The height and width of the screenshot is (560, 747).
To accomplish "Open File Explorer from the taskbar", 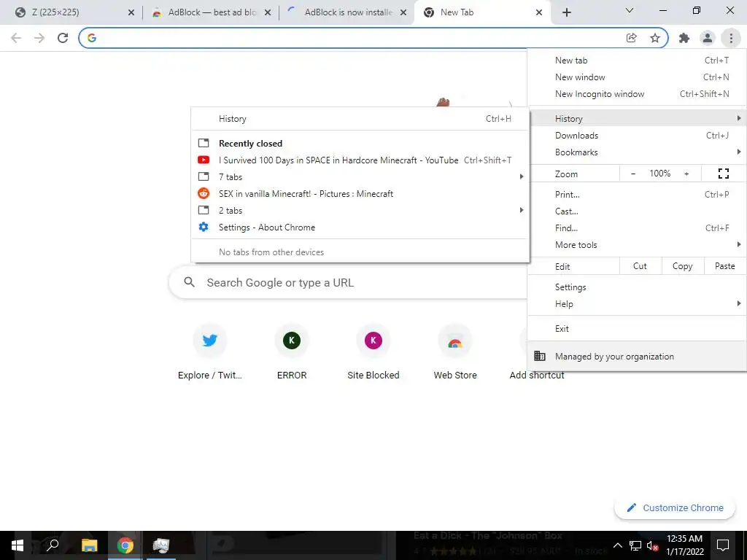I will point(89,545).
